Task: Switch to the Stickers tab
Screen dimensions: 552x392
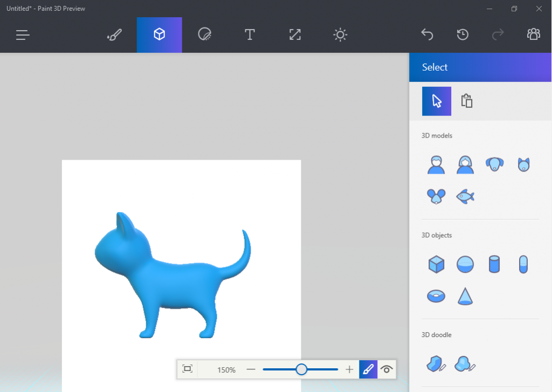Action: coord(204,35)
